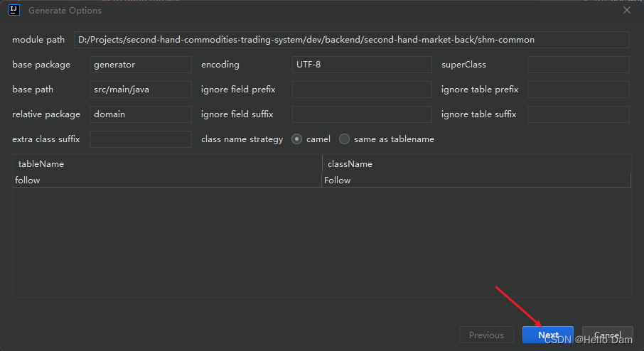Click the tableName column header

pyautogui.click(x=167, y=164)
